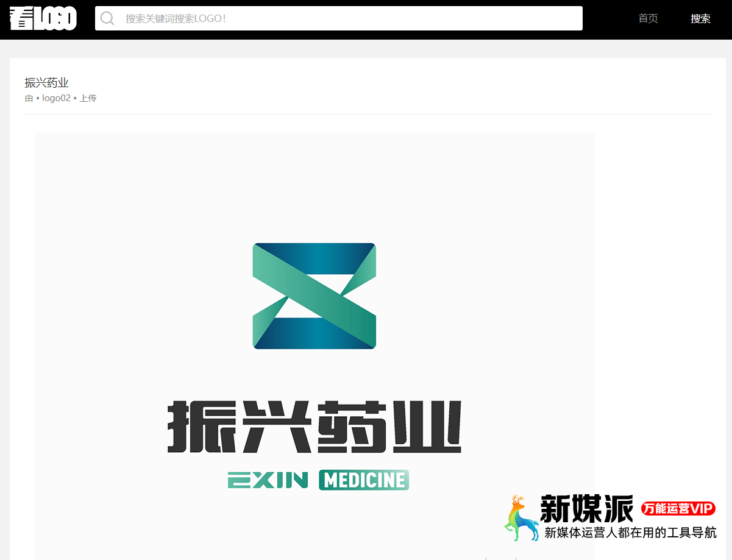Click the green gradient MEDICINE color block

click(x=363, y=480)
